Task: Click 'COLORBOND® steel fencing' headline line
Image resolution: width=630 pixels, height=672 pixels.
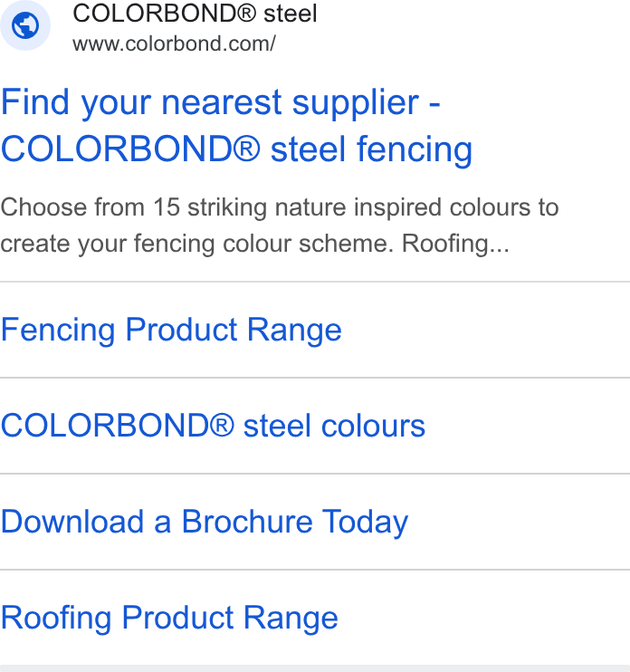Action: [x=236, y=149]
